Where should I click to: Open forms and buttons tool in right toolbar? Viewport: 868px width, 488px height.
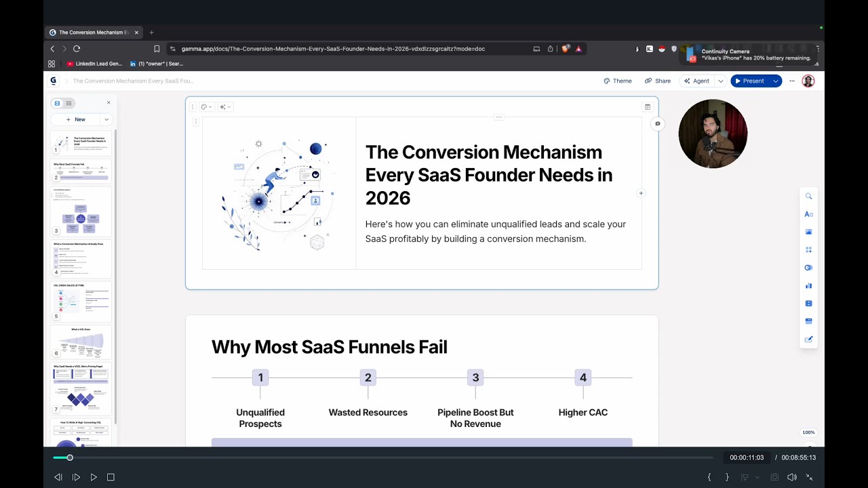pyautogui.click(x=808, y=321)
